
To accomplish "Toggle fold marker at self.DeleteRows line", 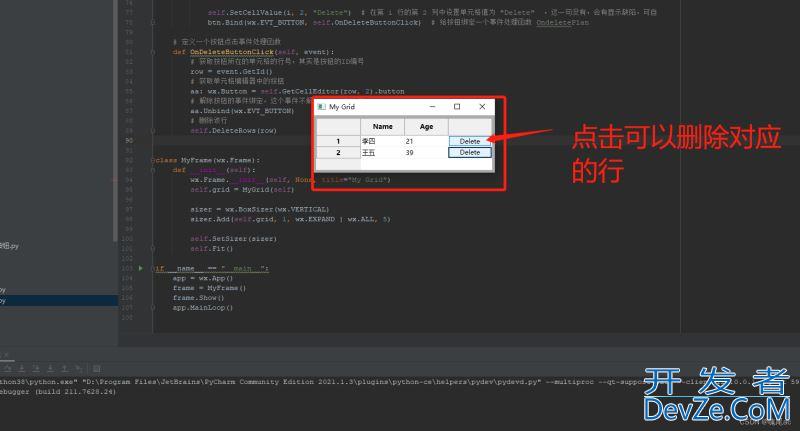I will pos(153,131).
